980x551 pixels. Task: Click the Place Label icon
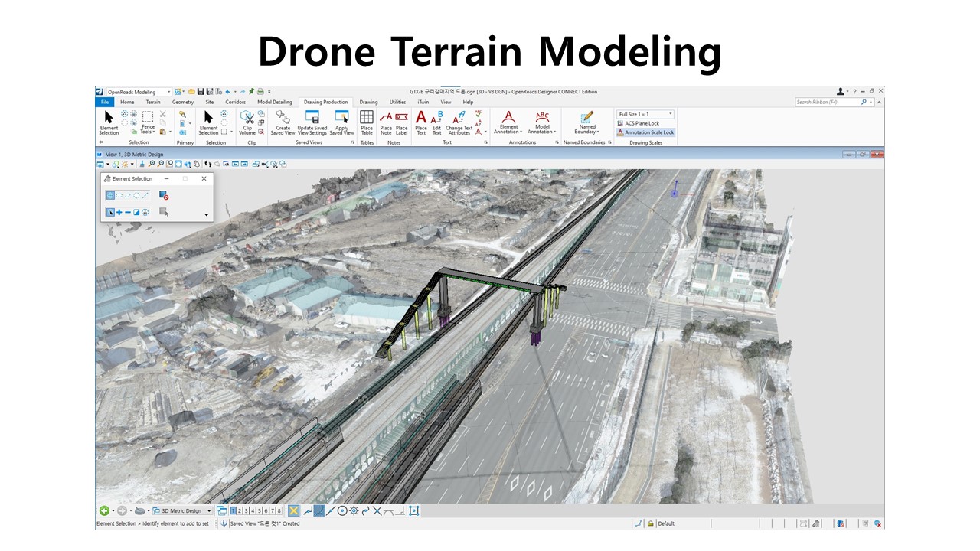click(x=401, y=122)
